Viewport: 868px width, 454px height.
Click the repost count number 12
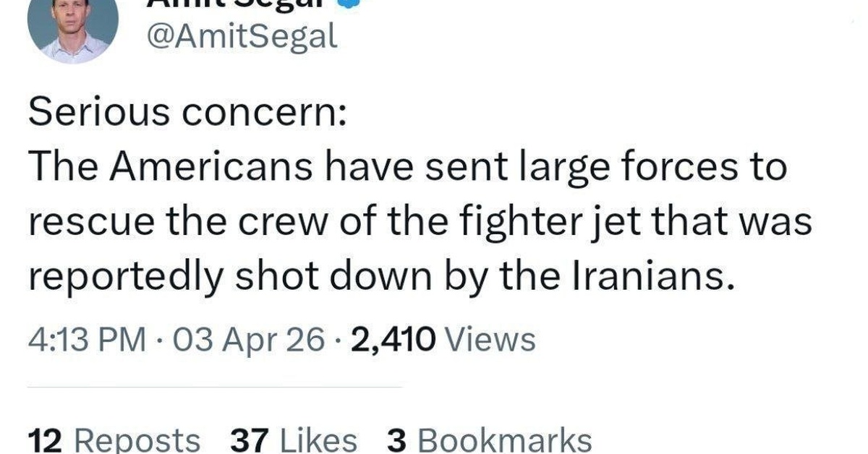coord(45,440)
